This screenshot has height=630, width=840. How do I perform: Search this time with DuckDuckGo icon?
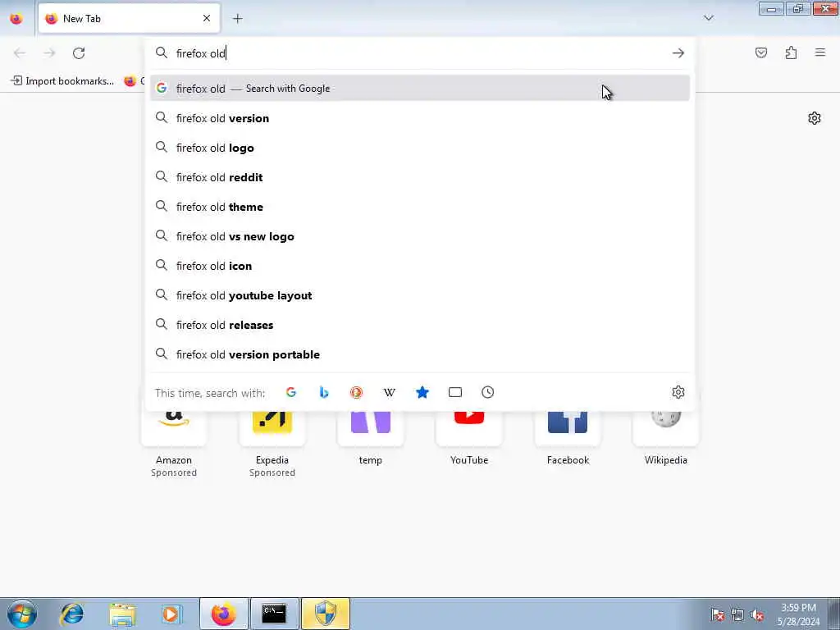356,392
